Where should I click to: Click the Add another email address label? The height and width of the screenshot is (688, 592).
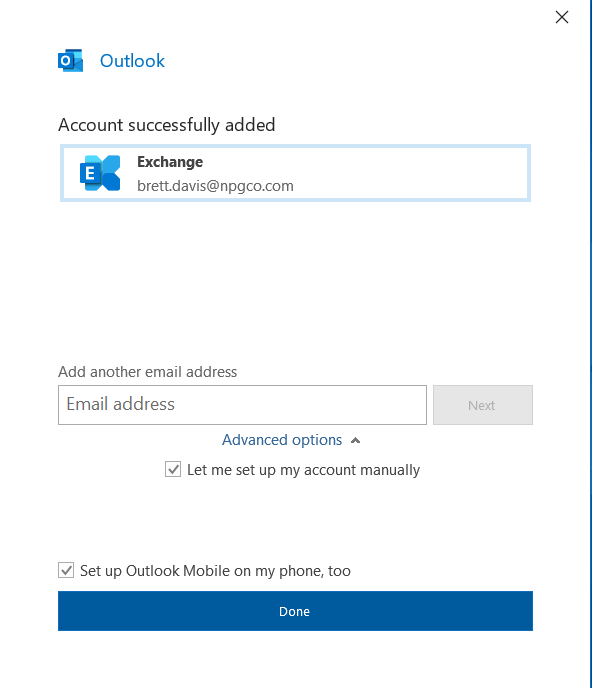point(147,372)
